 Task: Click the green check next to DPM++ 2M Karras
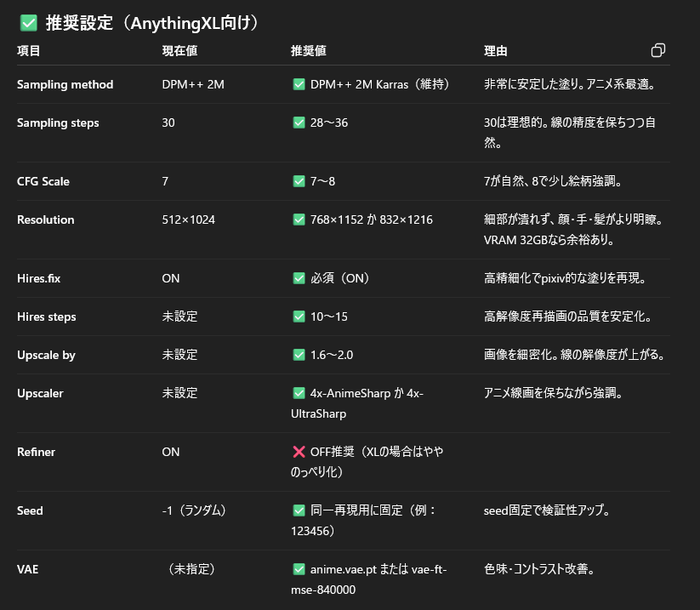click(x=299, y=84)
